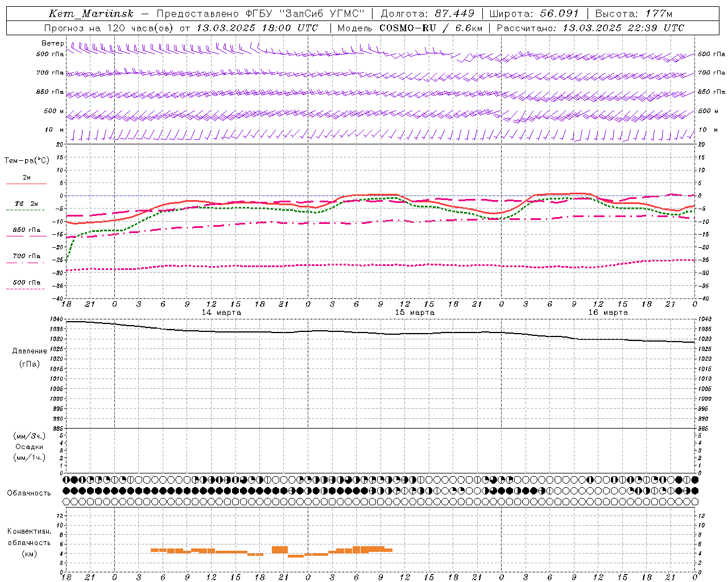Click the Тем-ра(°C) axis title
This screenshot has height=582, width=728.
pyautogui.click(x=27, y=161)
